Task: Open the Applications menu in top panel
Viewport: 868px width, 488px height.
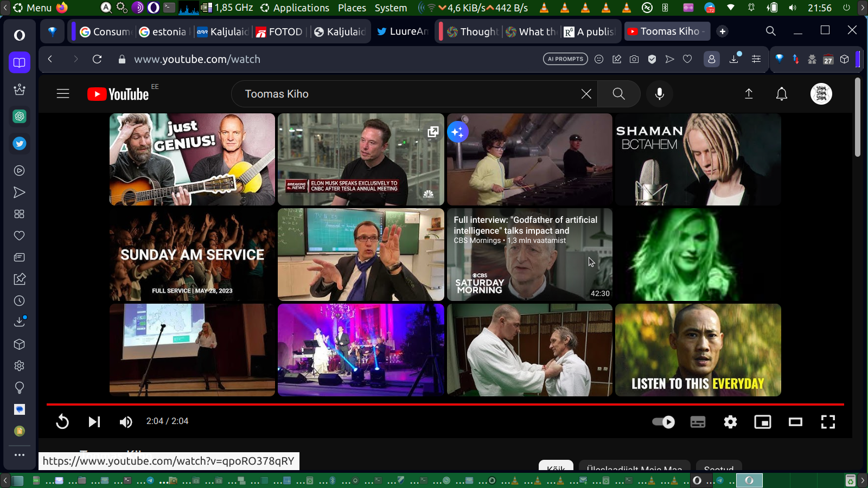Action: click(x=301, y=8)
